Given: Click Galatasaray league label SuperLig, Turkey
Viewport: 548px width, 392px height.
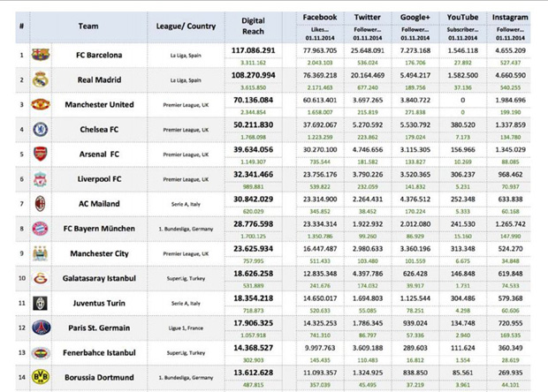Looking at the screenshot, I should tap(186, 279).
